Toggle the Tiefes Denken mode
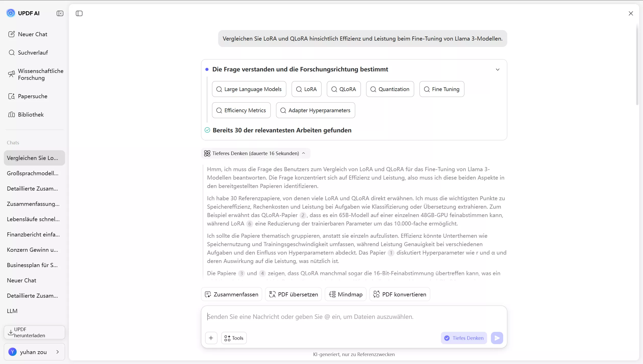Viewport: 643px width, 364px height. (464, 338)
